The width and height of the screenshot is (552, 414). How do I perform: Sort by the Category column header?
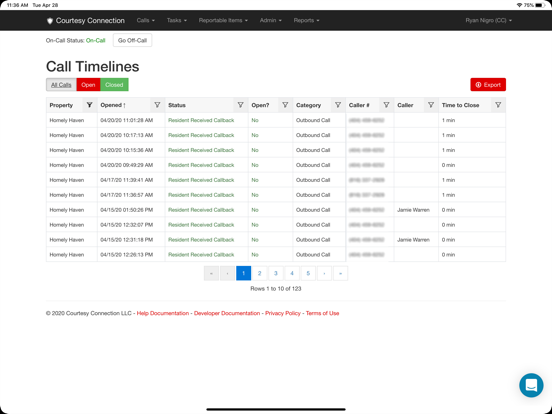point(308,105)
